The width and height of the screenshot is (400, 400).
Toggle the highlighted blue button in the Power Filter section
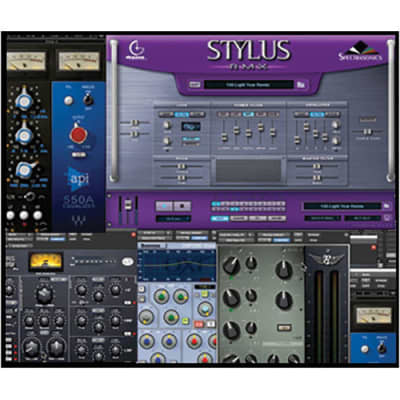click(248, 115)
